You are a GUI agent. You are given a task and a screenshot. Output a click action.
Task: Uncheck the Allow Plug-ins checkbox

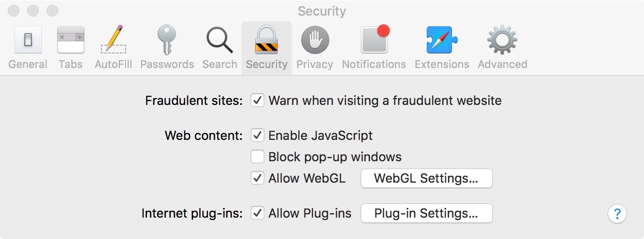coord(257,213)
